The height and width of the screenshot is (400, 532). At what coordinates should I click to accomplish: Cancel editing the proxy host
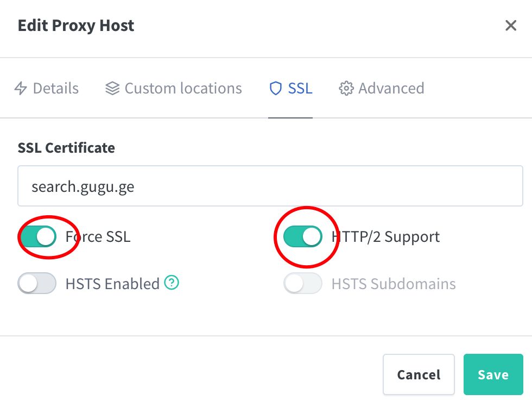tap(419, 374)
